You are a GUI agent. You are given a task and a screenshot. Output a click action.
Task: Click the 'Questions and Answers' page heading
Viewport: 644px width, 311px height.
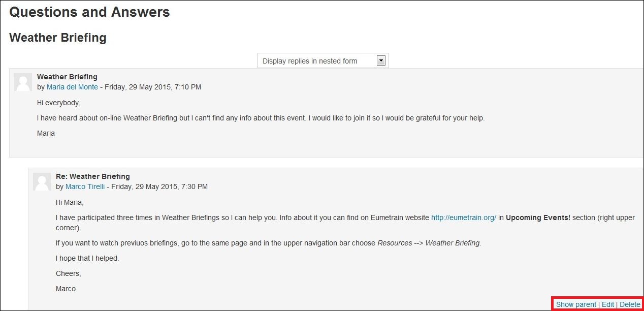[90, 12]
